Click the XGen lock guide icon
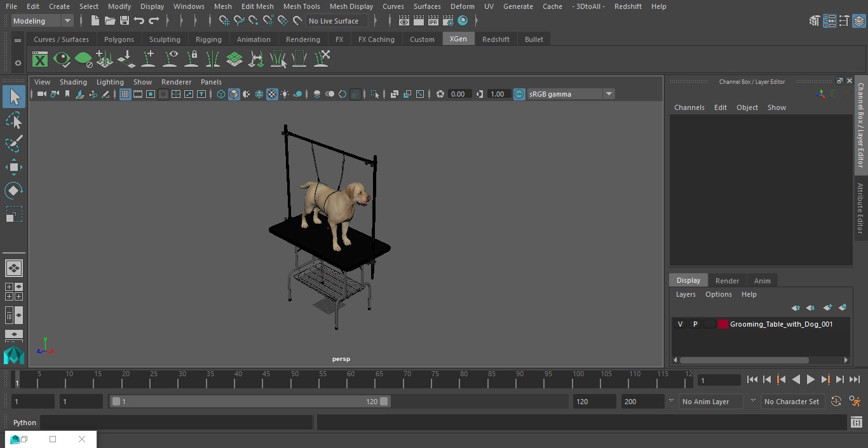 (191, 60)
